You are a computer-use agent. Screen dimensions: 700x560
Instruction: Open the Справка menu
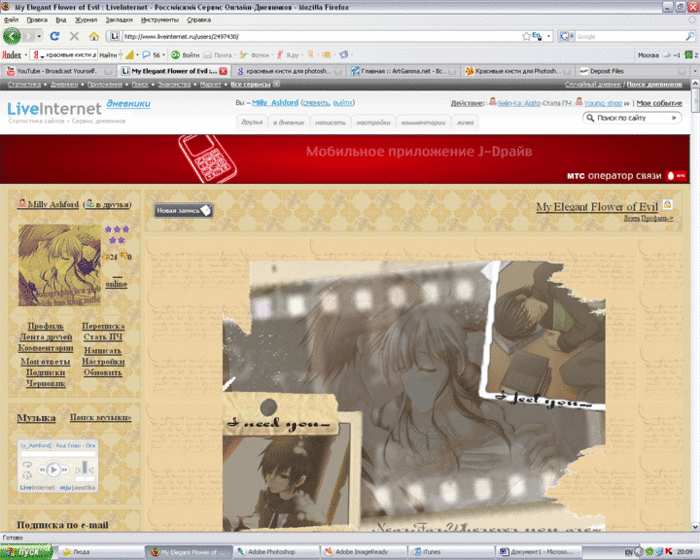199,20
